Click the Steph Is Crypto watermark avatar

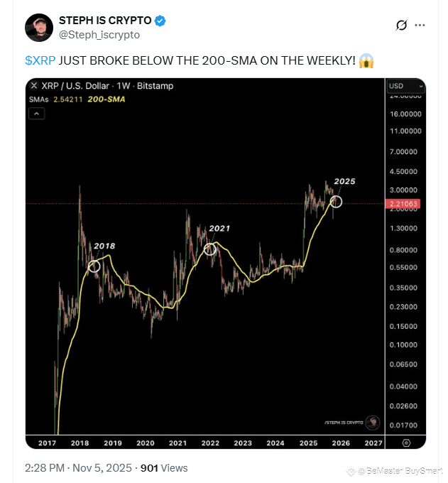coord(373,423)
